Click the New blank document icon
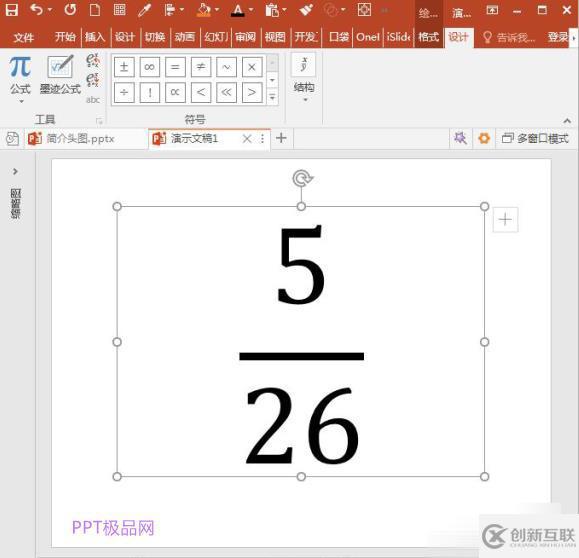This screenshot has height=558, width=579. pyautogui.click(x=95, y=10)
